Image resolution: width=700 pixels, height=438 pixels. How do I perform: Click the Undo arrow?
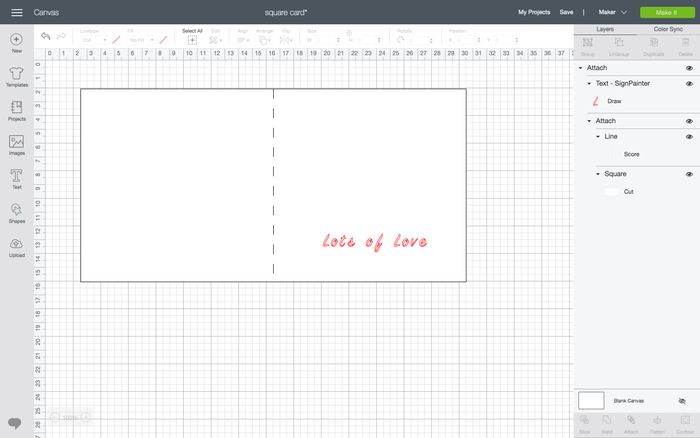click(46, 37)
